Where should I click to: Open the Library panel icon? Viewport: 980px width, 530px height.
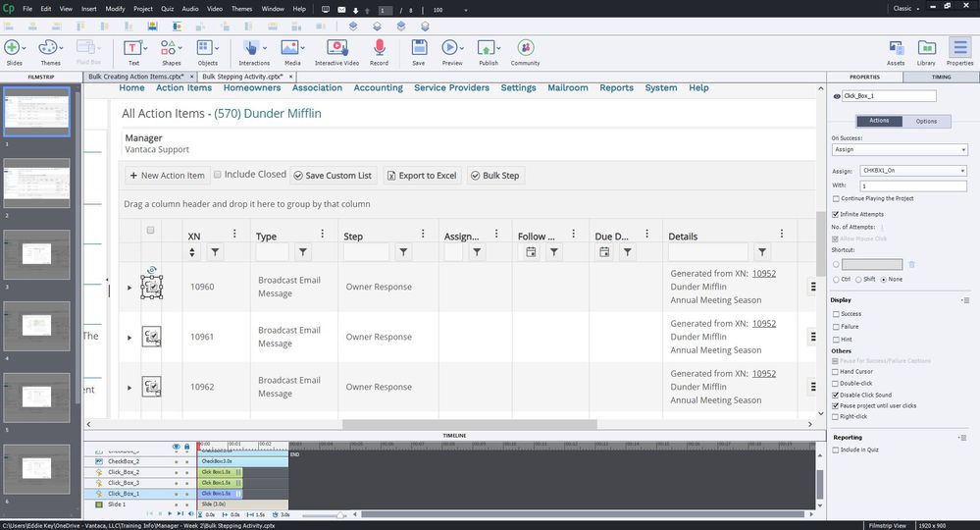point(926,48)
